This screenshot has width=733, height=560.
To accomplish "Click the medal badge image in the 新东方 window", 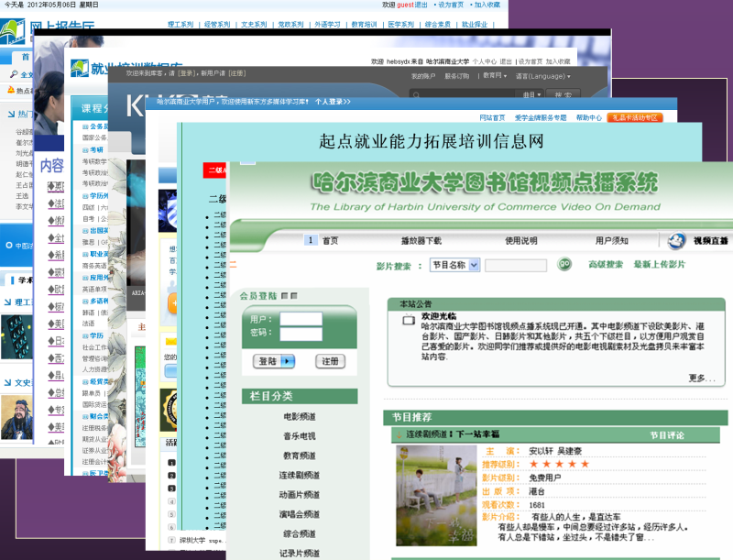I will pyautogui.click(x=169, y=410).
